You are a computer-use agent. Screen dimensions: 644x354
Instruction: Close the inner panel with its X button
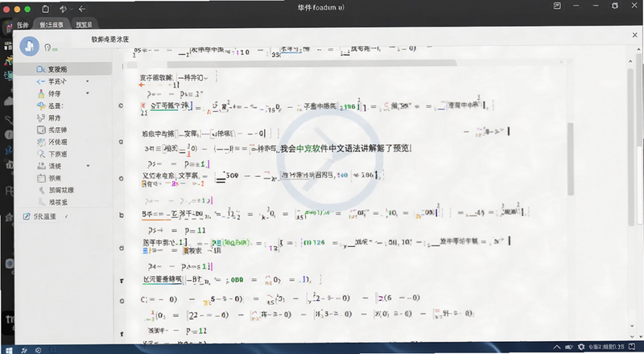[634, 35]
